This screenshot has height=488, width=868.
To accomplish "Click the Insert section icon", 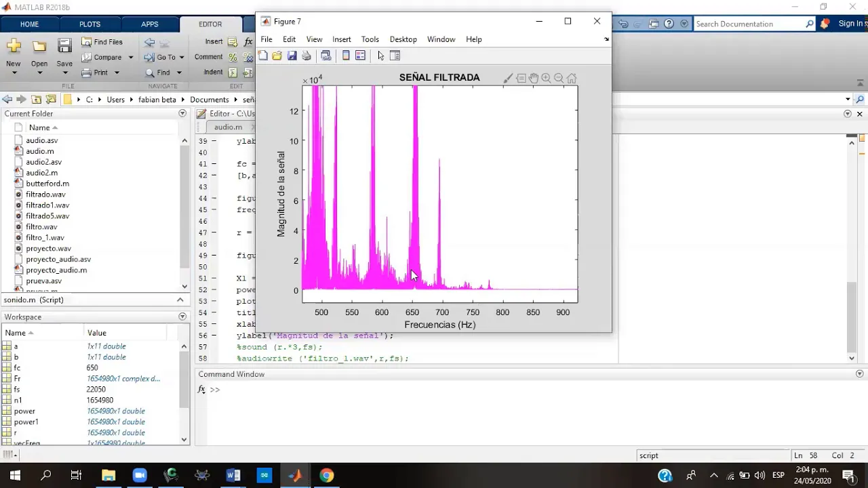I will (233, 42).
